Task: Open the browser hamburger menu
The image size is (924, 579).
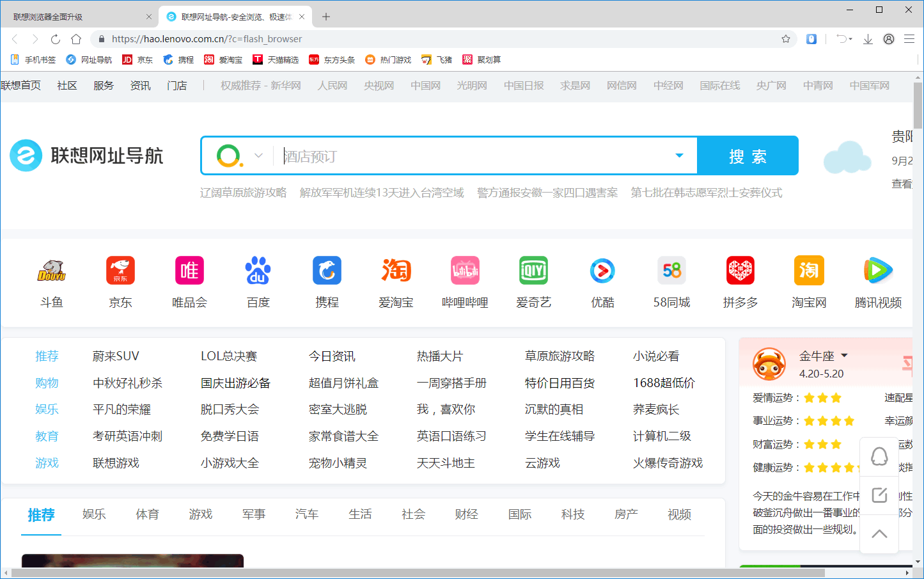Action: (909, 39)
